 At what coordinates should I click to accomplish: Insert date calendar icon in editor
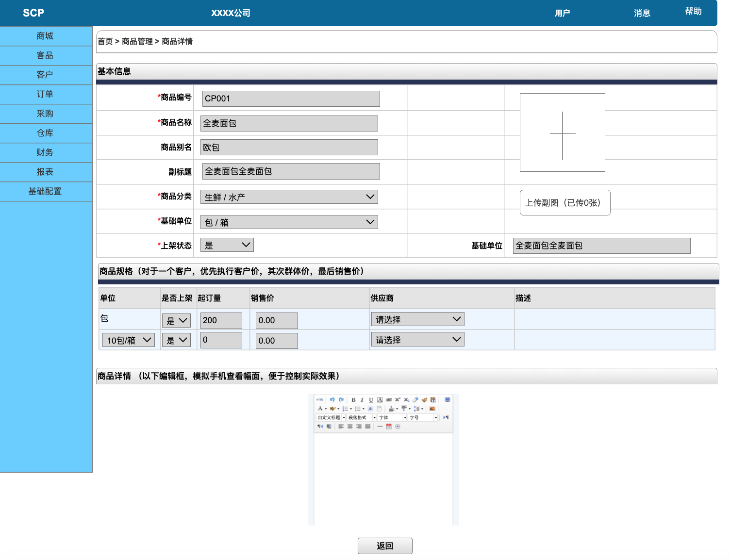[x=389, y=427]
